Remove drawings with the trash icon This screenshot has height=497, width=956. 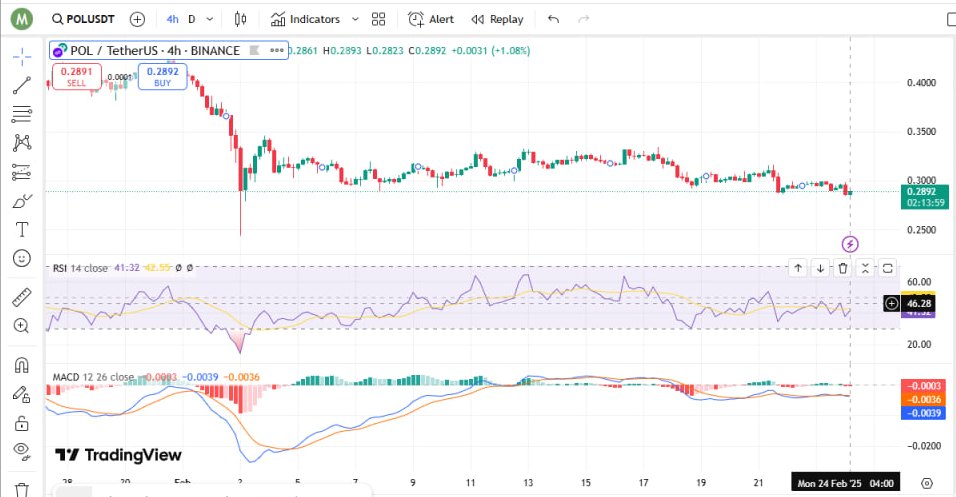pos(22,490)
